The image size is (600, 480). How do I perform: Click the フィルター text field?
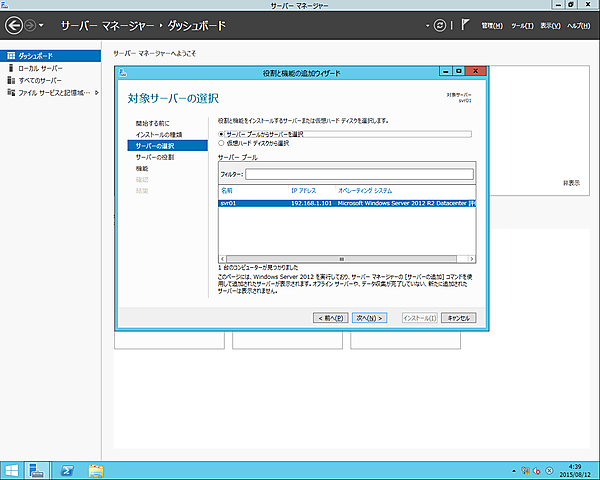(360, 174)
